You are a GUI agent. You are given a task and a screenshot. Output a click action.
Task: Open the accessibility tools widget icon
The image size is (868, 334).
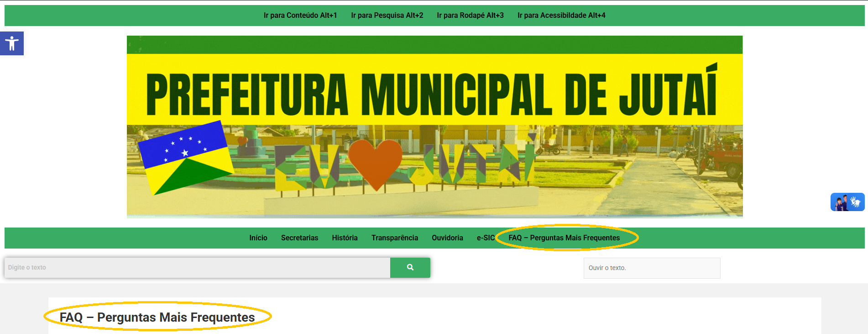tap(12, 43)
